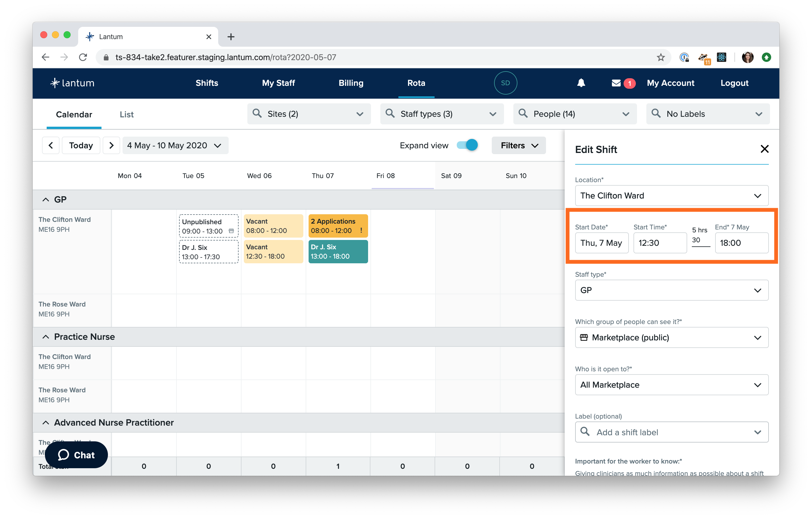Click the search icon in People filter
Screen dimensions: 812x519
coord(523,113)
